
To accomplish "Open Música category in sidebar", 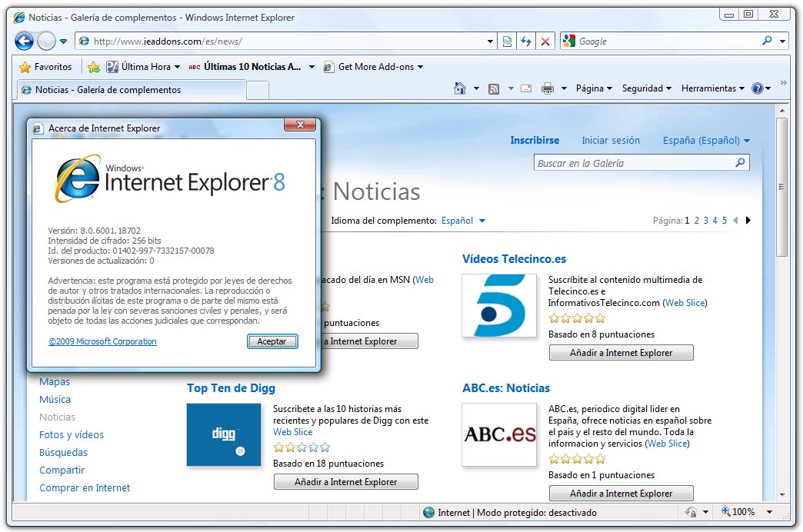I will click(55, 399).
